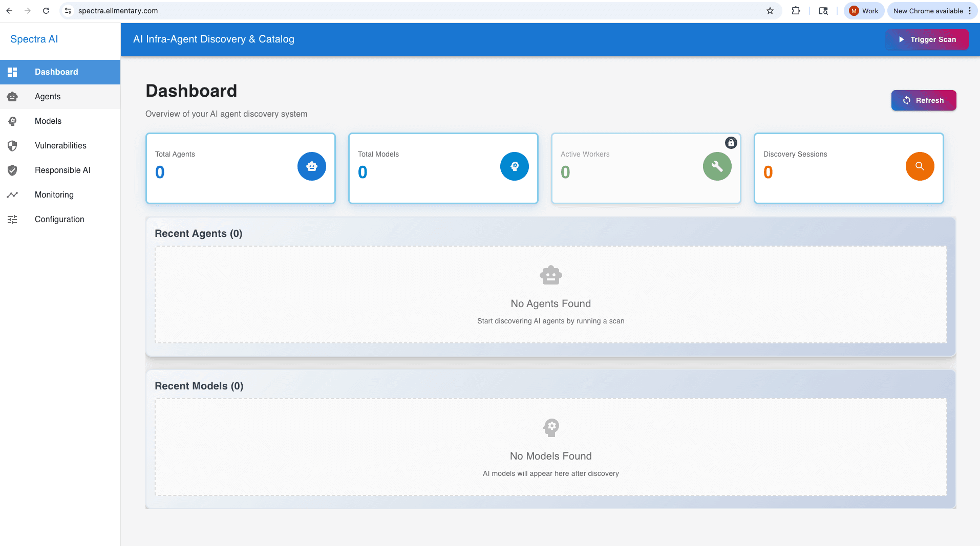Click the Refresh button on the dashboard

924,100
